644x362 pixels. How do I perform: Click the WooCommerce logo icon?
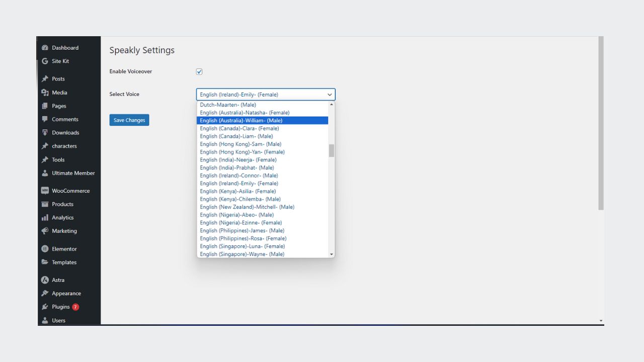45,191
